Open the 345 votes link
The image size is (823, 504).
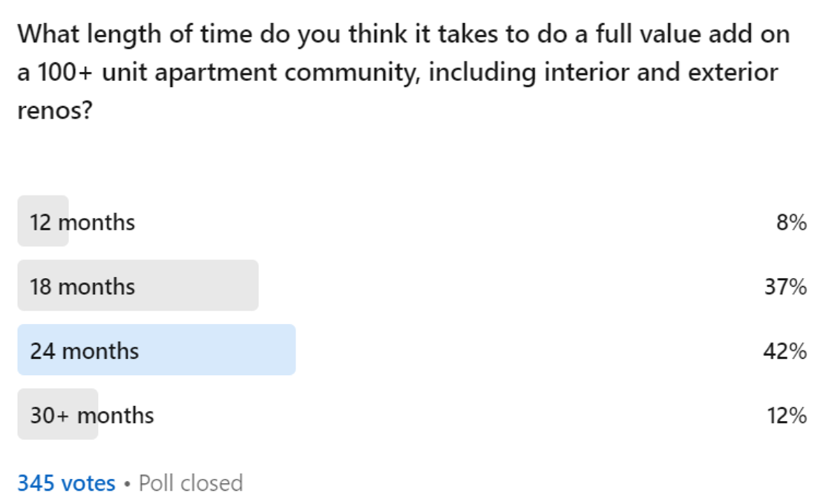tap(66, 483)
